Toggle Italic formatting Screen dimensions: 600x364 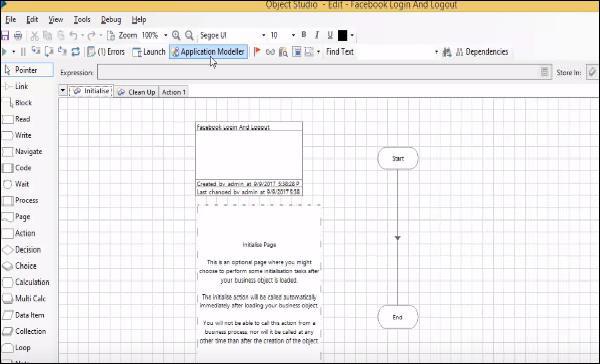[x=316, y=35]
